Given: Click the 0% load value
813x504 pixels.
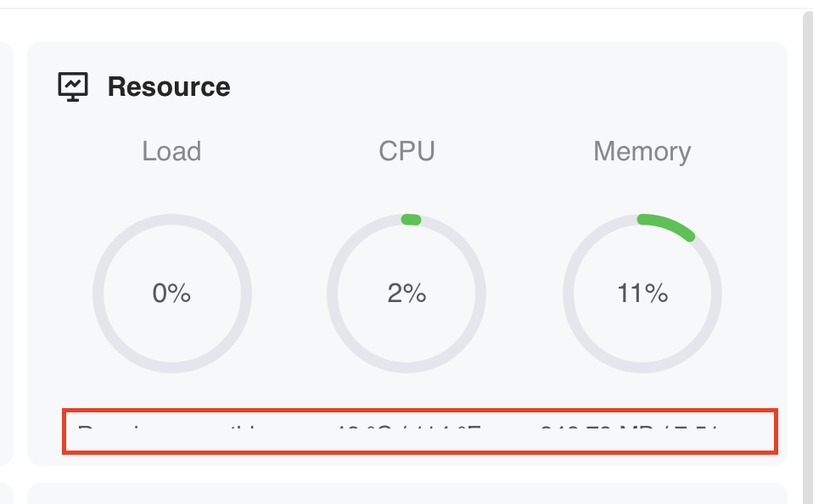Looking at the screenshot, I should coord(171,294).
